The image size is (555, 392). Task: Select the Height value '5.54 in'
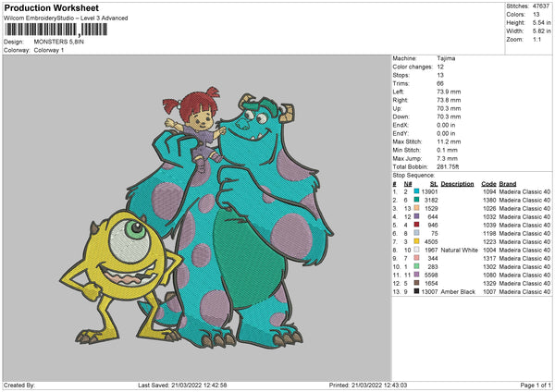(x=541, y=22)
